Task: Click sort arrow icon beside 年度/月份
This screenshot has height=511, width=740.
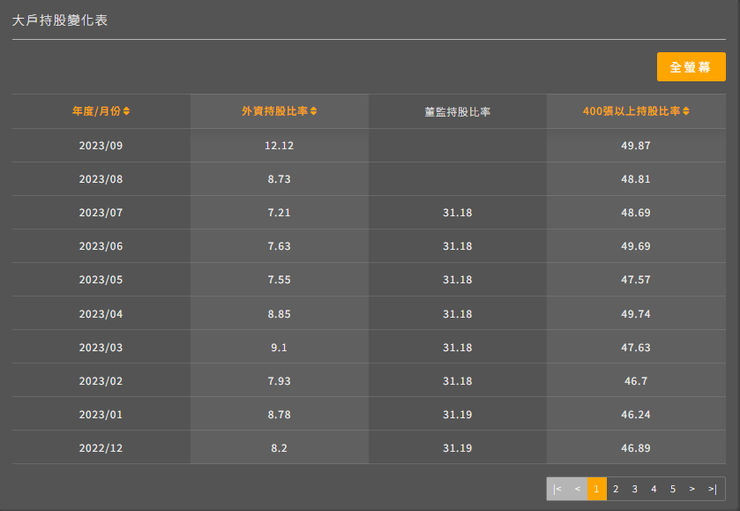Action: 127,111
